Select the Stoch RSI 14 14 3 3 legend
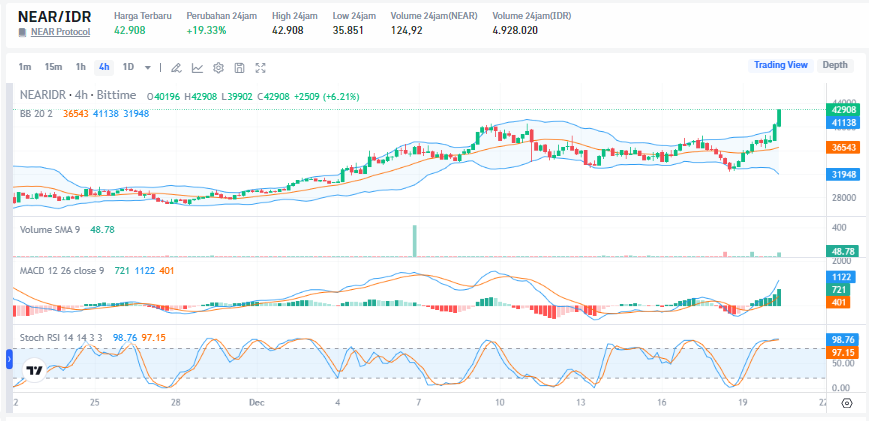The width and height of the screenshot is (869, 421). [x=61, y=337]
